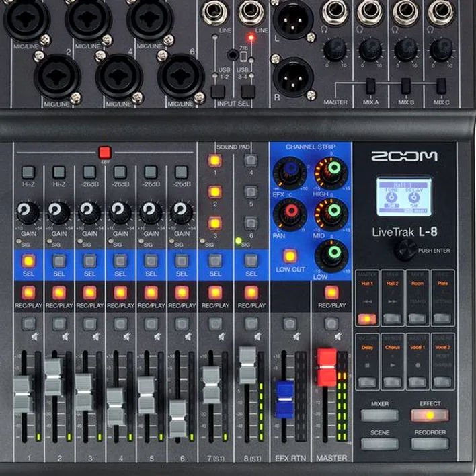Mute channel 8 (ST) with its speaker button
476x476 pixels.
click(x=251, y=323)
